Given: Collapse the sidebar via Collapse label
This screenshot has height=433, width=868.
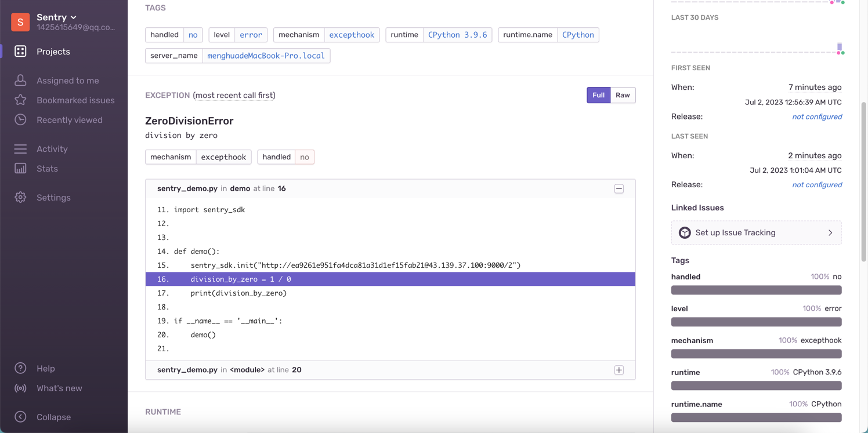Looking at the screenshot, I should pyautogui.click(x=53, y=417).
